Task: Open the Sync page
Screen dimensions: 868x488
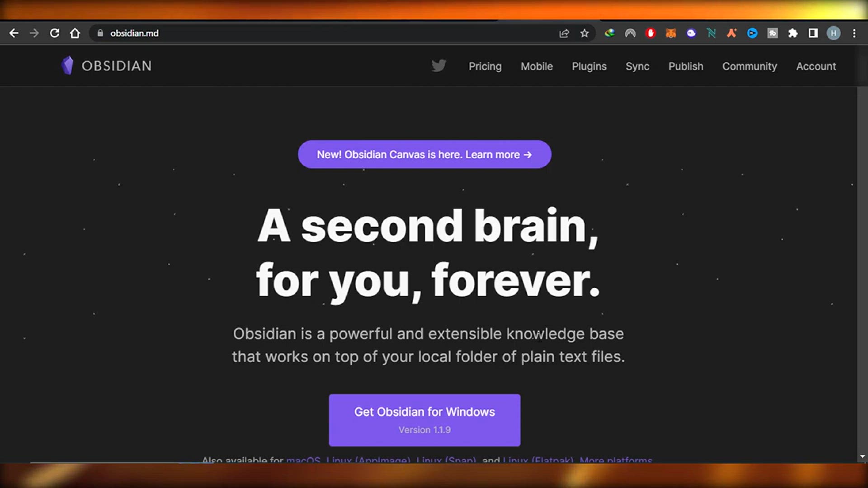Action: click(x=637, y=66)
